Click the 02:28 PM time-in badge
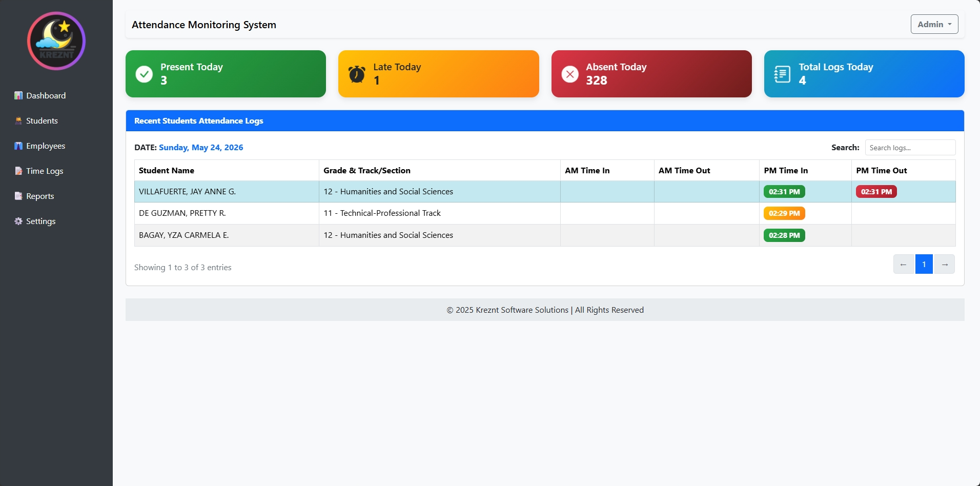The image size is (980, 486). coord(784,235)
